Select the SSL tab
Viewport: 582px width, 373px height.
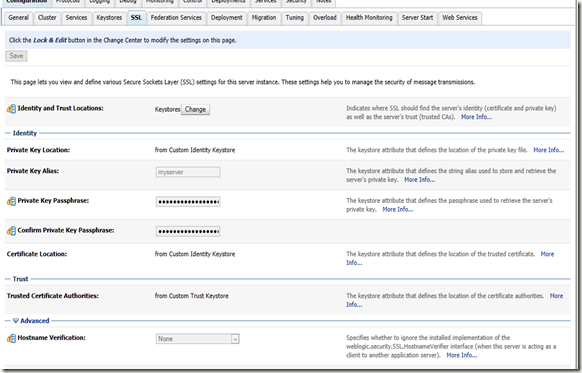pyautogui.click(x=136, y=18)
